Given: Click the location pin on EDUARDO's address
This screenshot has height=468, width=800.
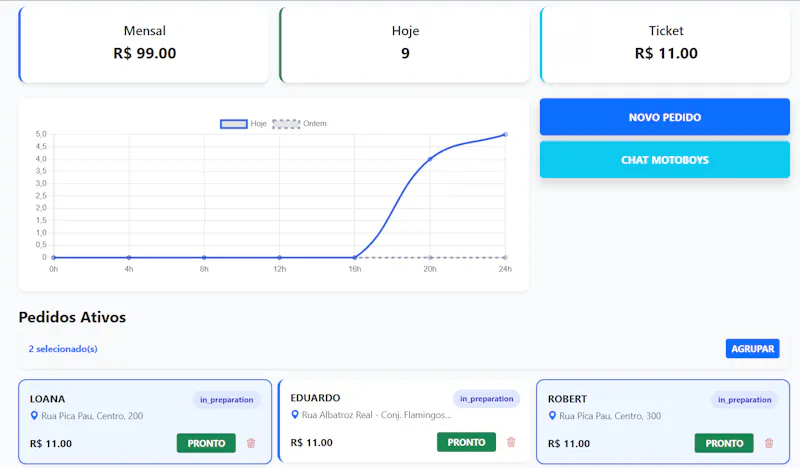Looking at the screenshot, I should pyautogui.click(x=295, y=414).
